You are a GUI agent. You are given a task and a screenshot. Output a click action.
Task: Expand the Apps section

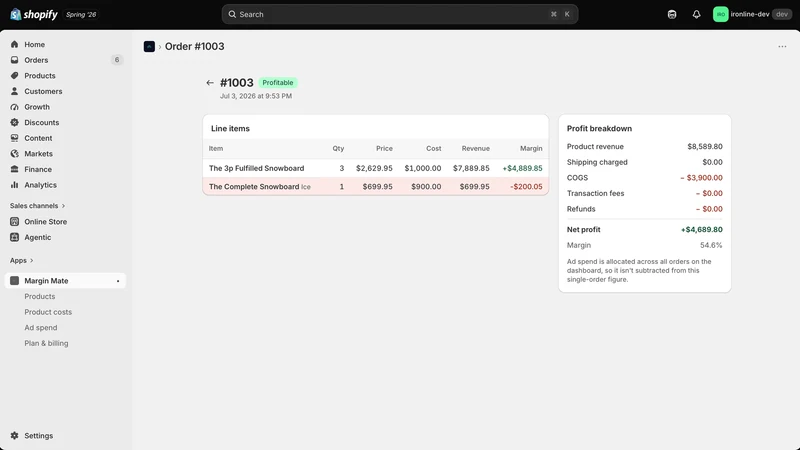21,260
